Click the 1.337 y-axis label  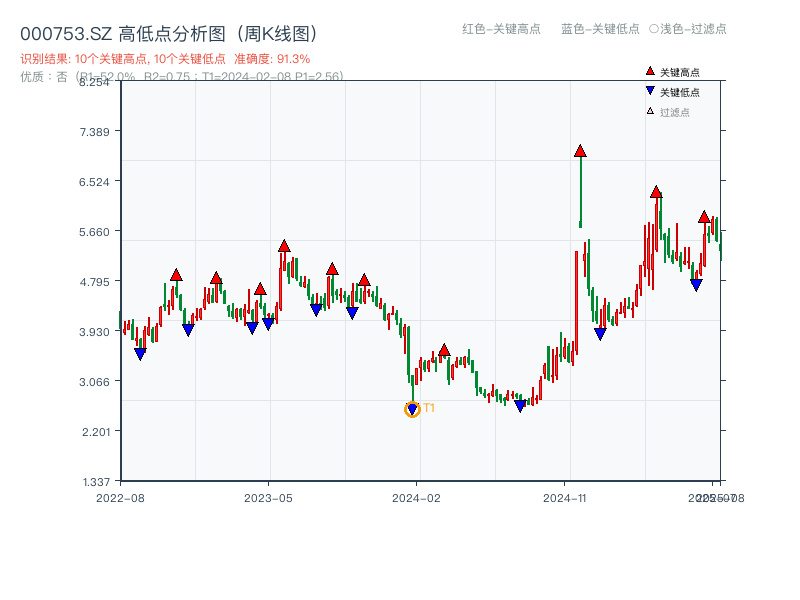(96, 482)
